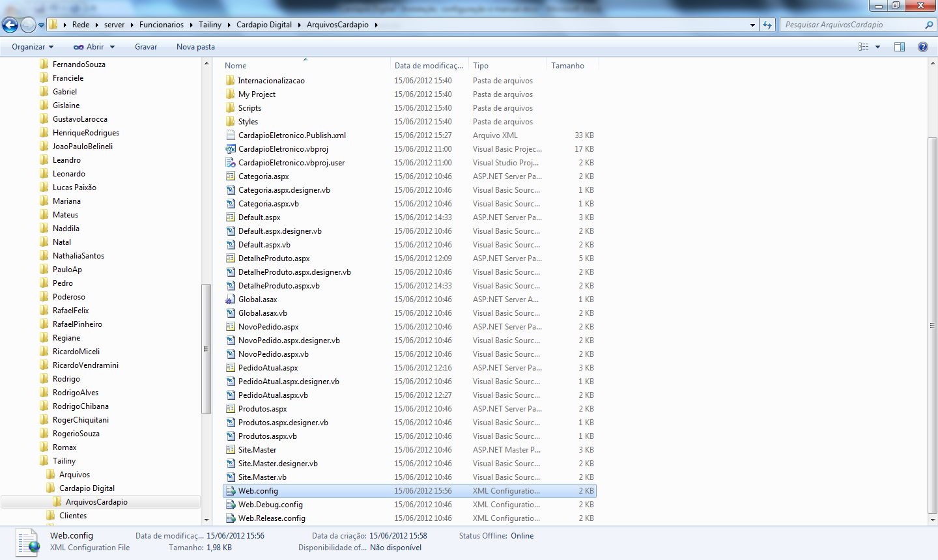Select NovoPedido.aspx.designer.vb in the list
The image size is (938, 560).
click(x=289, y=341)
